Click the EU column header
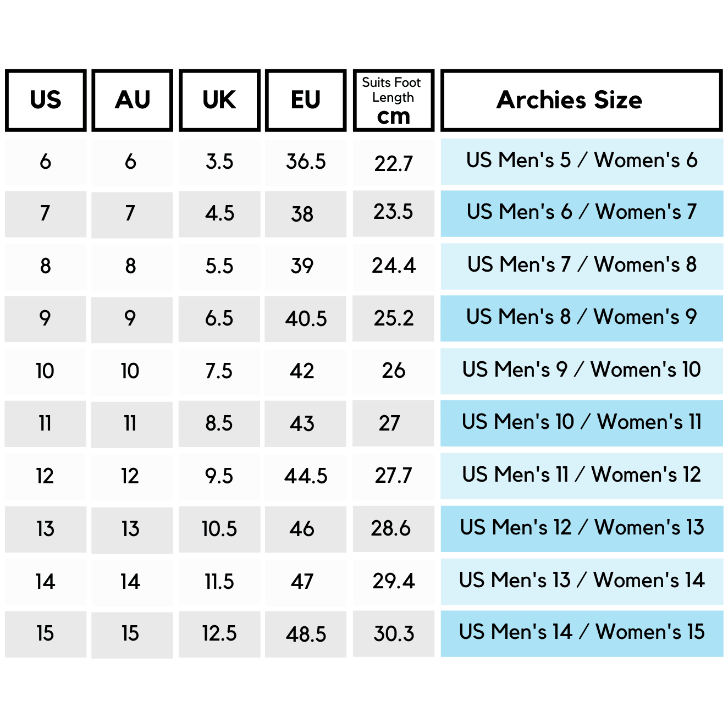This screenshot has width=728, height=728. 306,100
